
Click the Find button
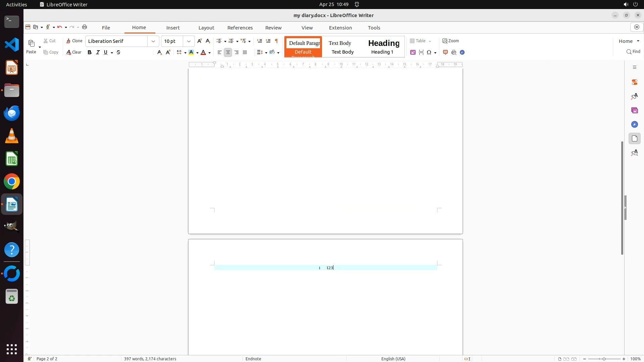point(633,52)
